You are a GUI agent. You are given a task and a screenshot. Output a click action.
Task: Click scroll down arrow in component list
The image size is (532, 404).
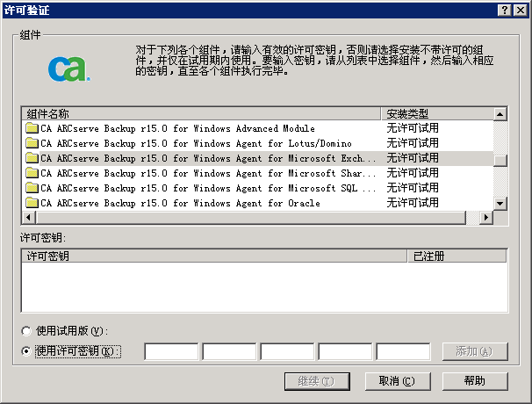click(500, 204)
